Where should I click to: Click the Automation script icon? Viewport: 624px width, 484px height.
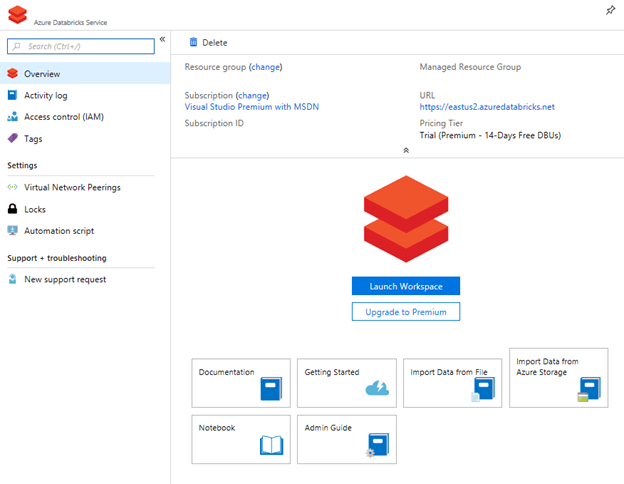coord(12,231)
